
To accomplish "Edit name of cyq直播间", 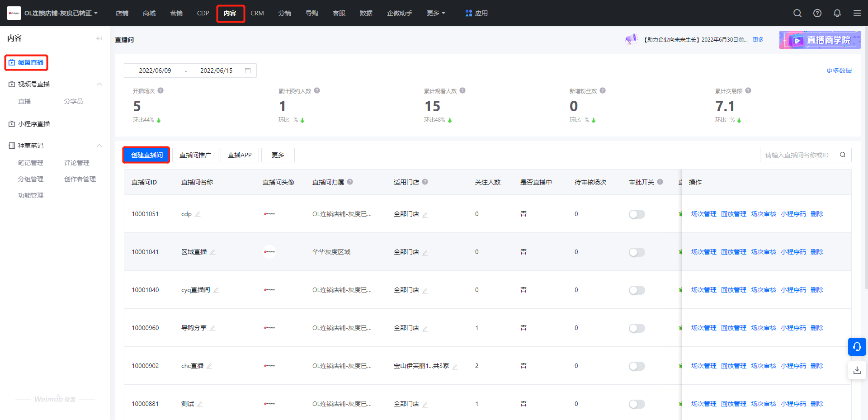I will [x=216, y=290].
